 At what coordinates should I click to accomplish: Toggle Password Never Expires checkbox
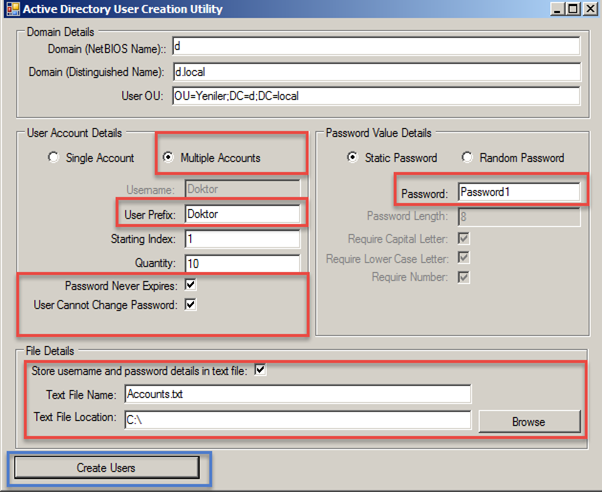click(x=190, y=285)
